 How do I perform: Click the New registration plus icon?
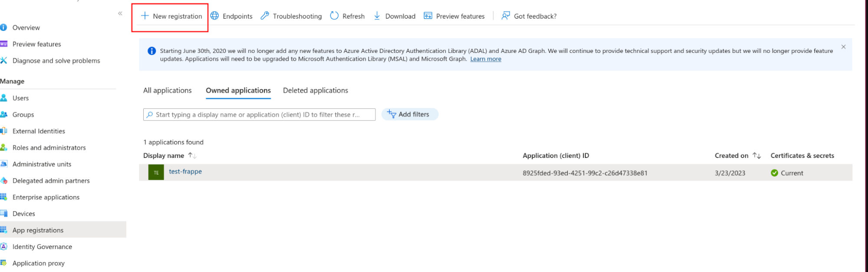coord(145,16)
